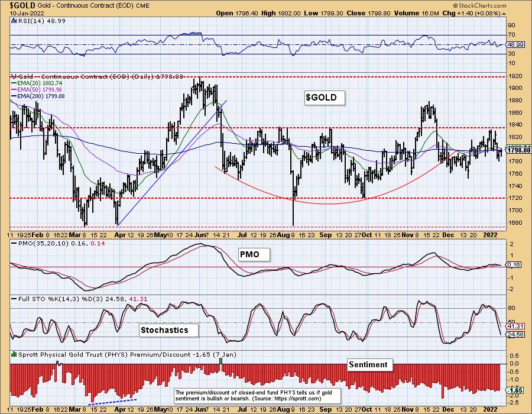Select the EMA(20) 1802.74 legend entry
Screen dimensions: 532x414
pyautogui.click(x=37, y=83)
